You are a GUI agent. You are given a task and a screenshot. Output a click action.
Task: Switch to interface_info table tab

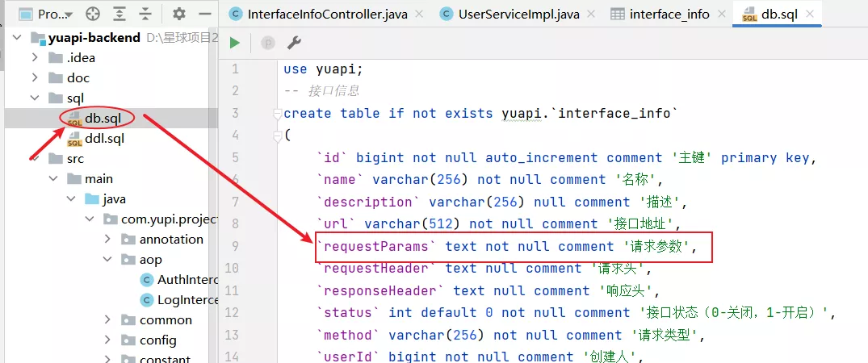pyautogui.click(x=669, y=15)
